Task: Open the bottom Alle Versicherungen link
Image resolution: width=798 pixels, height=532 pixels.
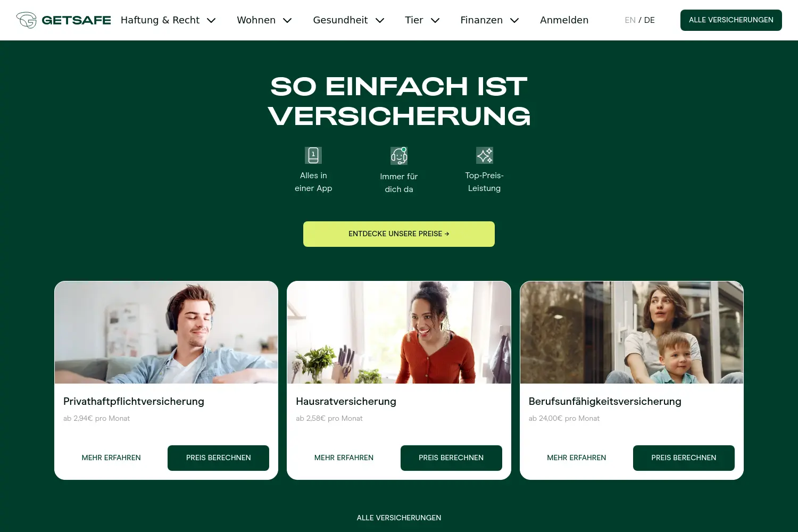Action: (399, 518)
